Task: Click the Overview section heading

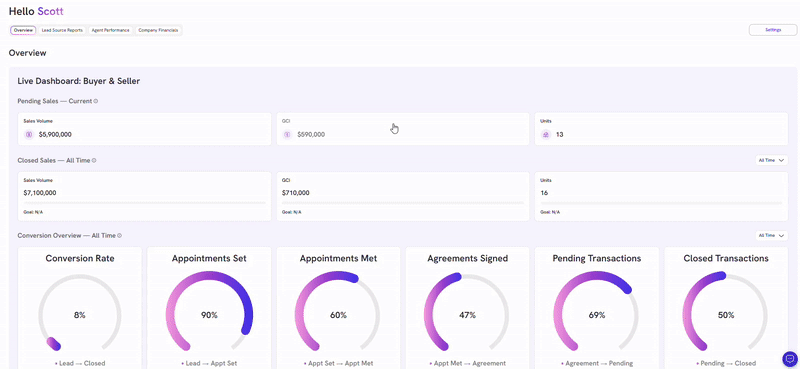Action: coord(28,53)
